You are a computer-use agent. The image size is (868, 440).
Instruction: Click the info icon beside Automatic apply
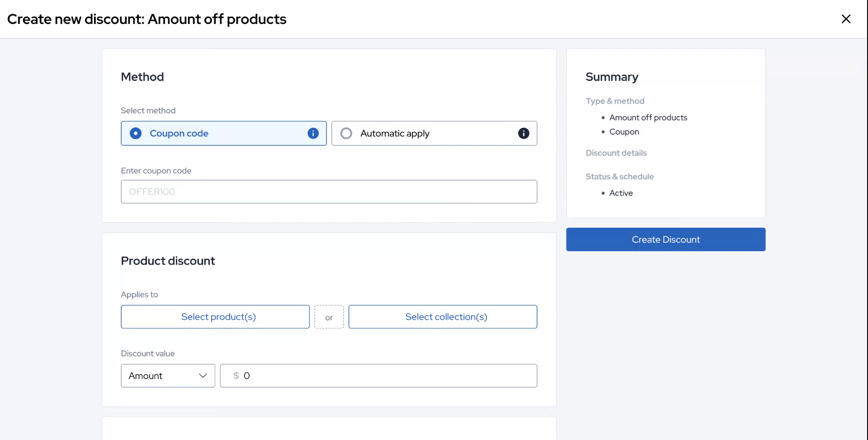pyautogui.click(x=523, y=133)
